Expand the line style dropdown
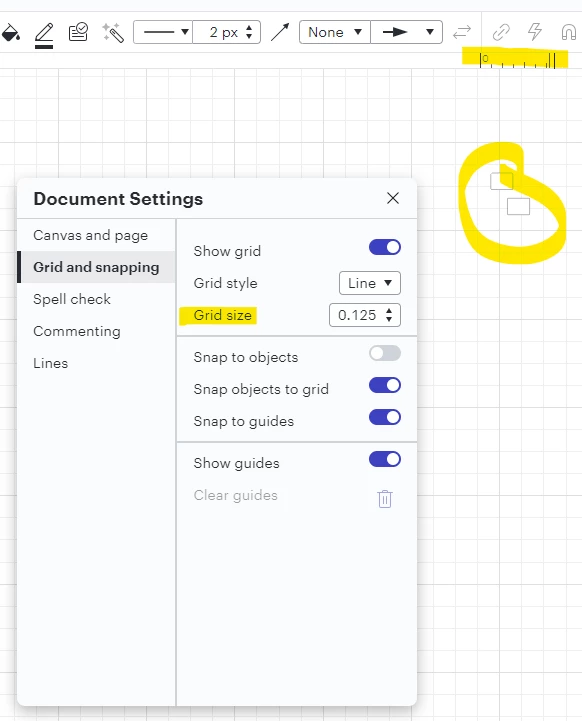This screenshot has height=721, width=582. 163,32
